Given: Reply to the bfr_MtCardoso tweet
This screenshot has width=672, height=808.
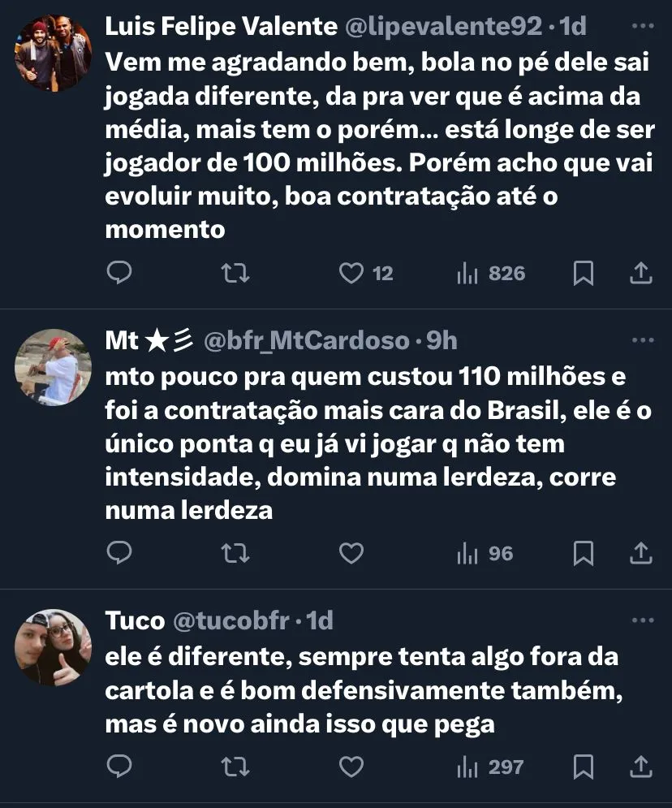Looking at the screenshot, I should 119,553.
